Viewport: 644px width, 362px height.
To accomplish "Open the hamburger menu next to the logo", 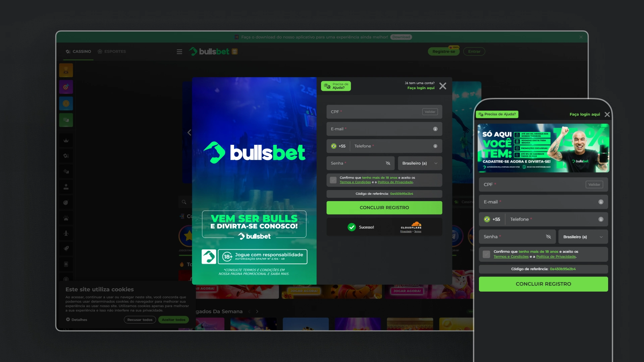I will [x=179, y=51].
